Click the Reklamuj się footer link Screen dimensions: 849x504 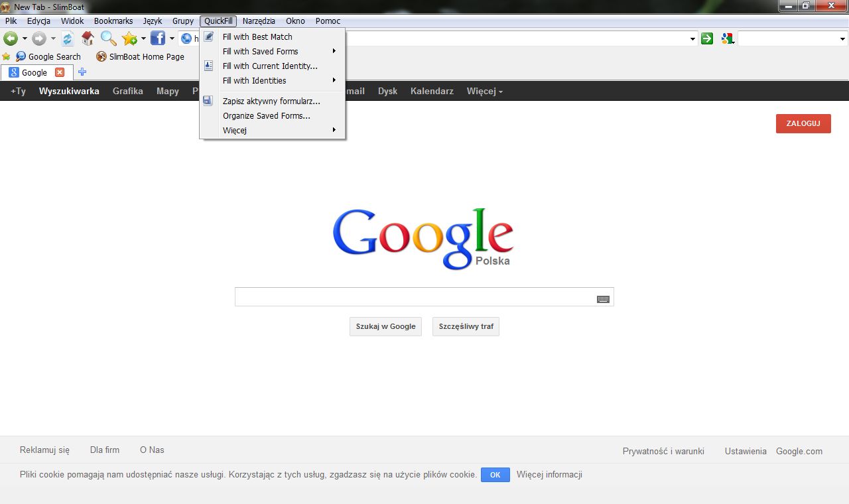point(44,450)
